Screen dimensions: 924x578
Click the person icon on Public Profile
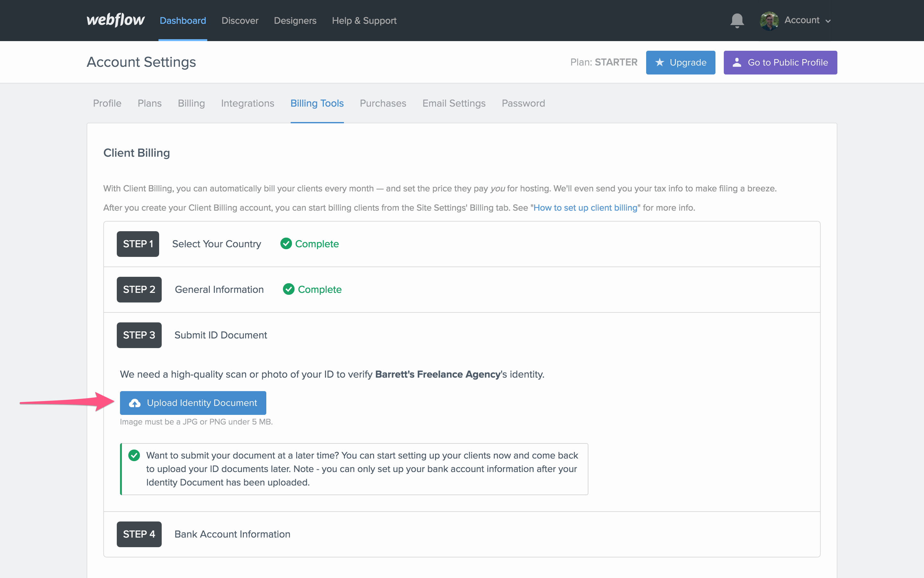point(737,62)
